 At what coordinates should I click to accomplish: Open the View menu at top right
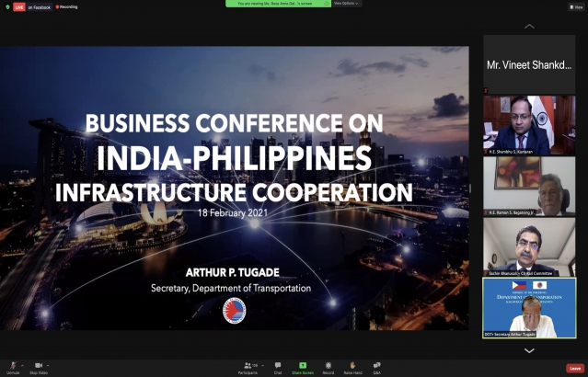(x=577, y=6)
